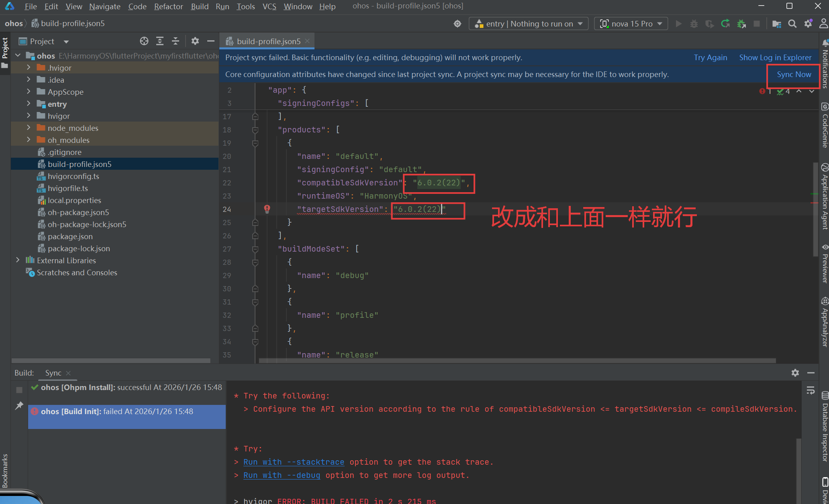
Task: Click Collapse All in the Project panel
Action: [176, 41]
